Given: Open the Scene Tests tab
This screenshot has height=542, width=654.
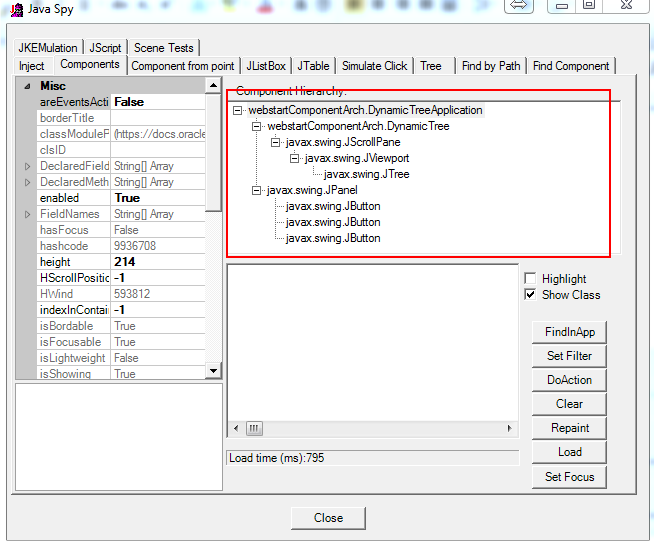Looking at the screenshot, I should pyautogui.click(x=164, y=48).
